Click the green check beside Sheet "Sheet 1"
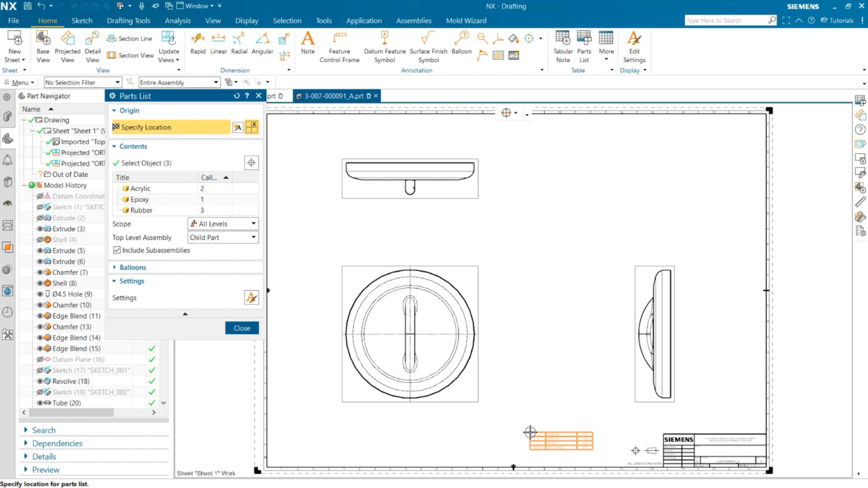 click(x=41, y=131)
